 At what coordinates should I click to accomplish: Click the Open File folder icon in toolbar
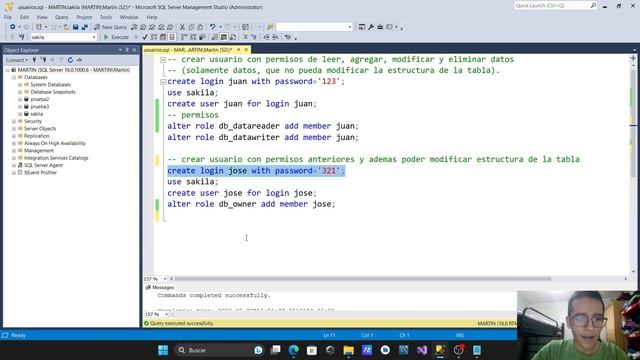coord(66,27)
